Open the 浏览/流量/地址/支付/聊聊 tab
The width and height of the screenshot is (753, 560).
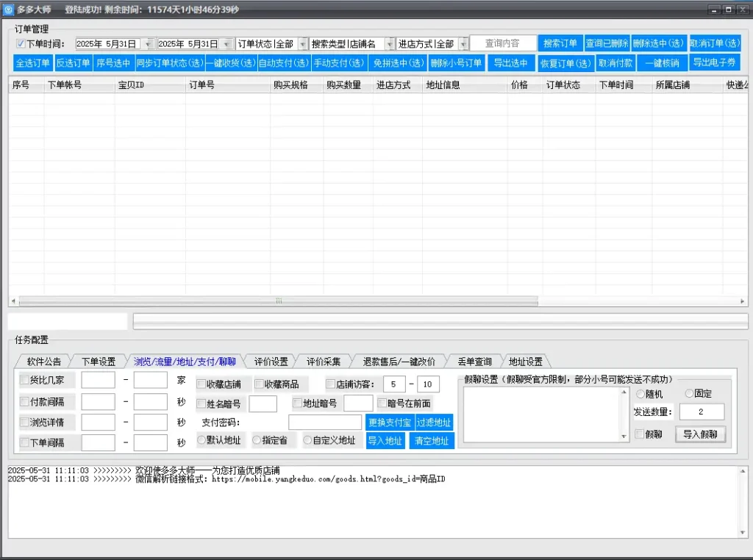185,362
